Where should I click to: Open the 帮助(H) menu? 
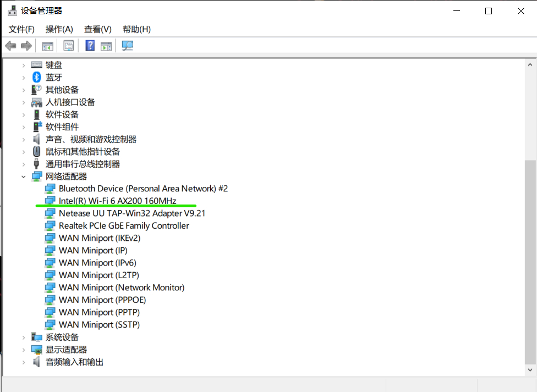[136, 30]
